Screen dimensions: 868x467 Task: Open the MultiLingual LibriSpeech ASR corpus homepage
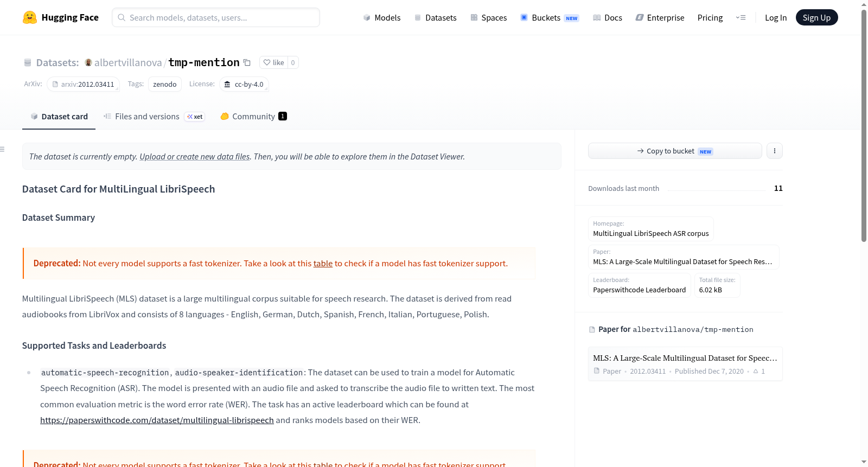pyautogui.click(x=651, y=229)
